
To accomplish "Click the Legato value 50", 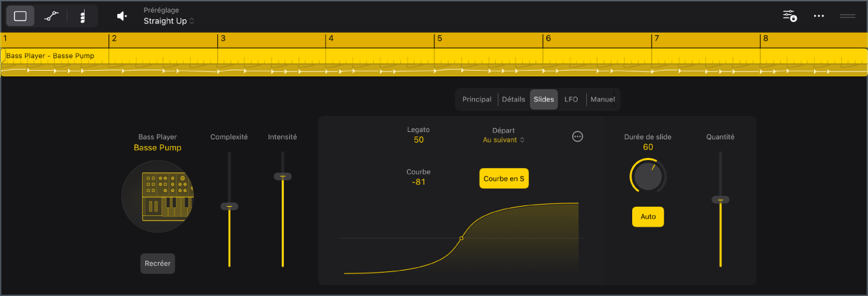I will (x=418, y=140).
